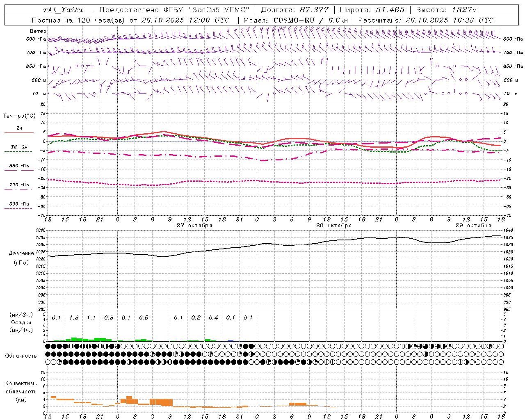Click the 1.3 precipitation amount value
This screenshot has width=525, height=420.
point(74,318)
